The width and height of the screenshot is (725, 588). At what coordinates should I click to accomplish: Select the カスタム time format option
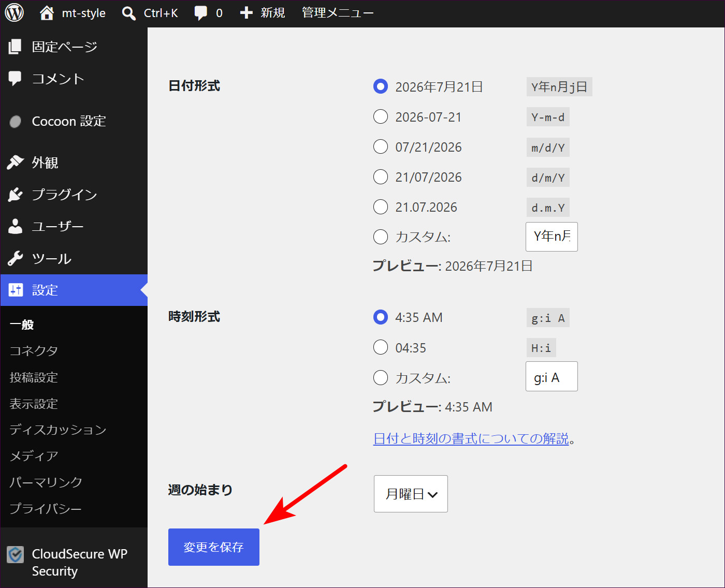381,377
